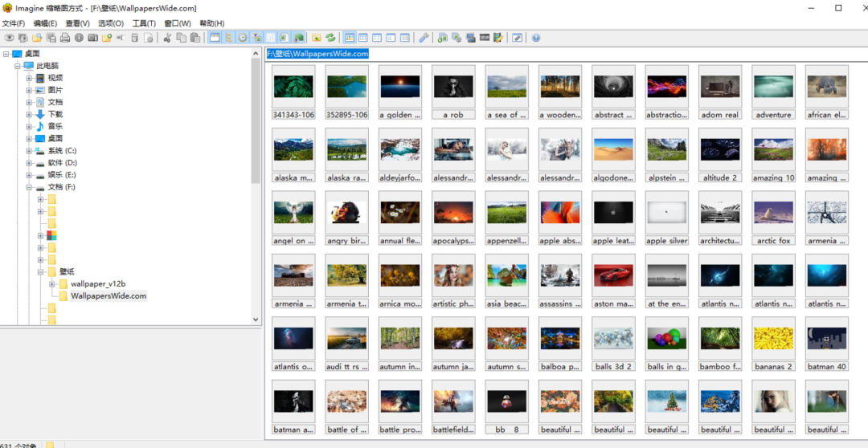Open the 文件(F) menu
This screenshot has height=448, width=868.
pyautogui.click(x=14, y=23)
